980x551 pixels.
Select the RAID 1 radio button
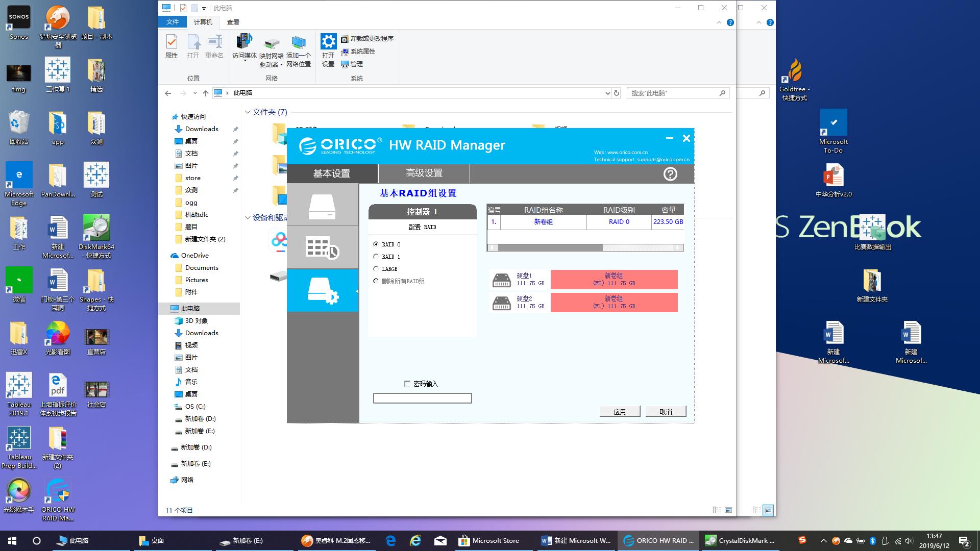coord(376,257)
